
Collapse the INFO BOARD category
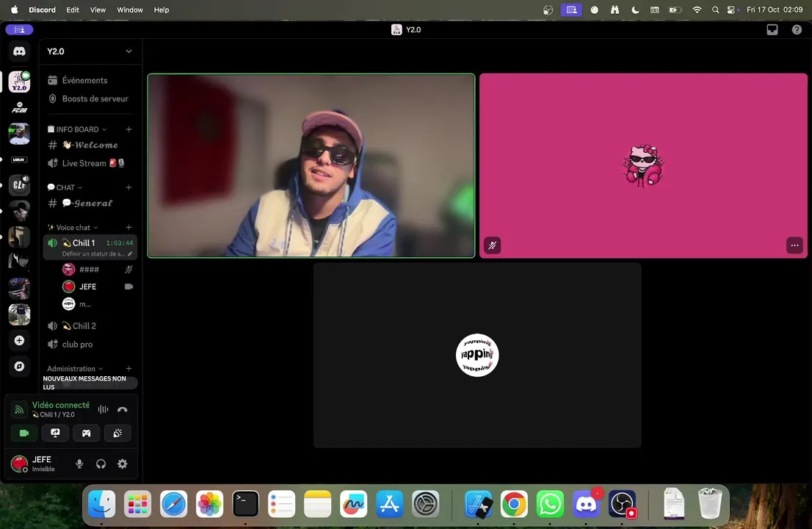(76, 129)
